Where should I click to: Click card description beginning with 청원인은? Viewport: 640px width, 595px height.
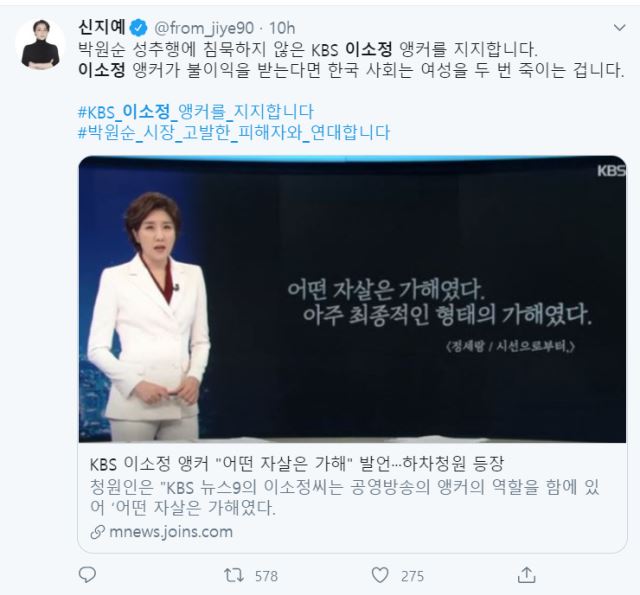point(344,497)
